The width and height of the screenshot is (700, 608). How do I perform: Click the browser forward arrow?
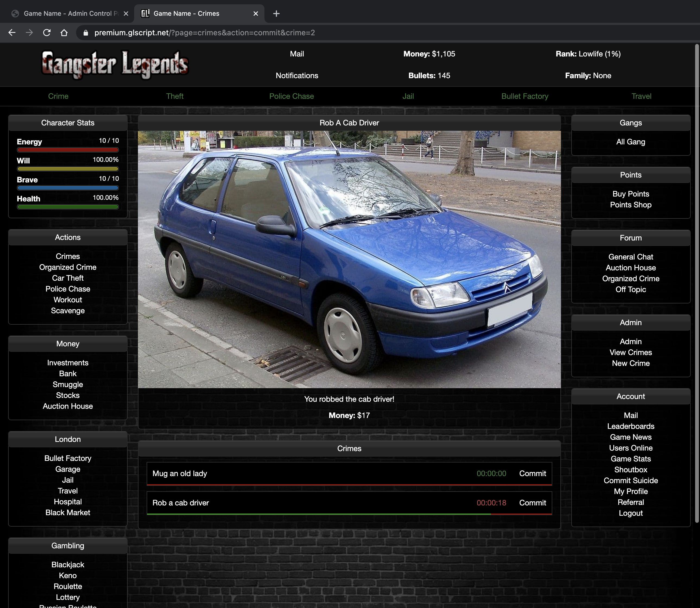coord(30,33)
